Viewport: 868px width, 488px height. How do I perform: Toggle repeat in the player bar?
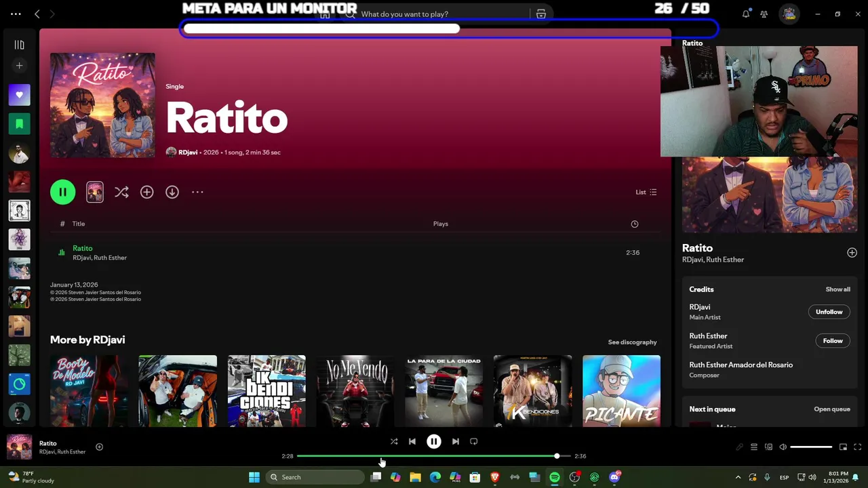[x=474, y=441]
